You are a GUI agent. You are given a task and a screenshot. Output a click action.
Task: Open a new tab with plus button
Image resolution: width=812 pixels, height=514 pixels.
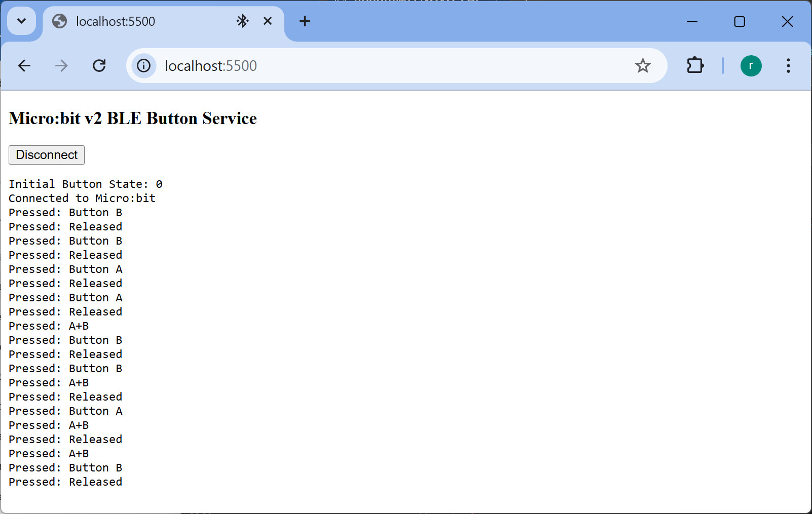pos(305,21)
